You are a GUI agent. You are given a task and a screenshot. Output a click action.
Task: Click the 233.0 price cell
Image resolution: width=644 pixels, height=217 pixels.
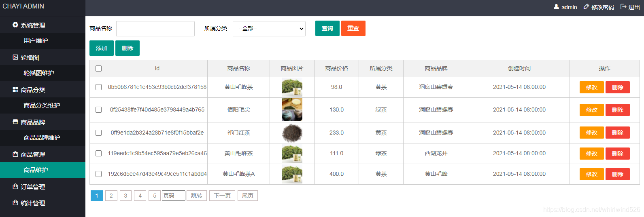(x=336, y=133)
